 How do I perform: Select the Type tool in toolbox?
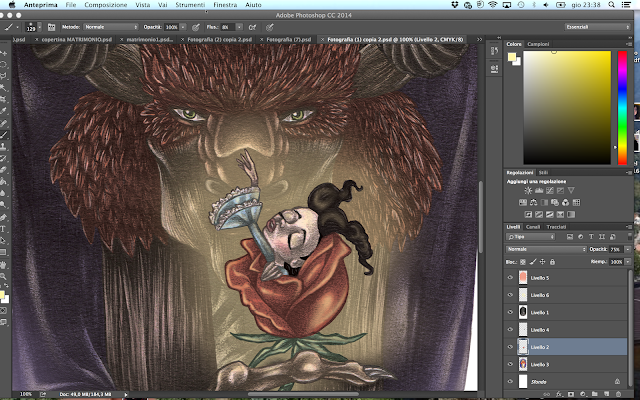pyautogui.click(x=3, y=229)
